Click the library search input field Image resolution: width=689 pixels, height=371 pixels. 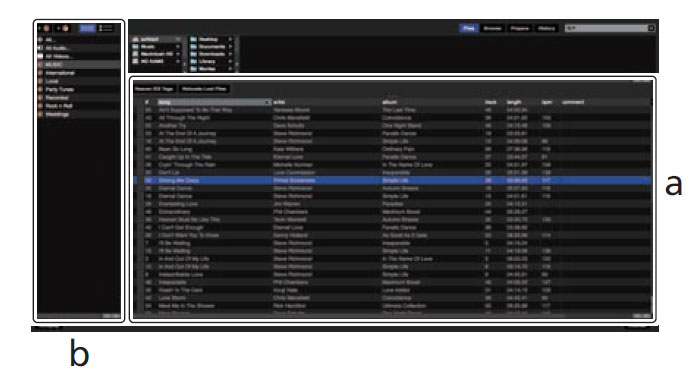point(606,28)
